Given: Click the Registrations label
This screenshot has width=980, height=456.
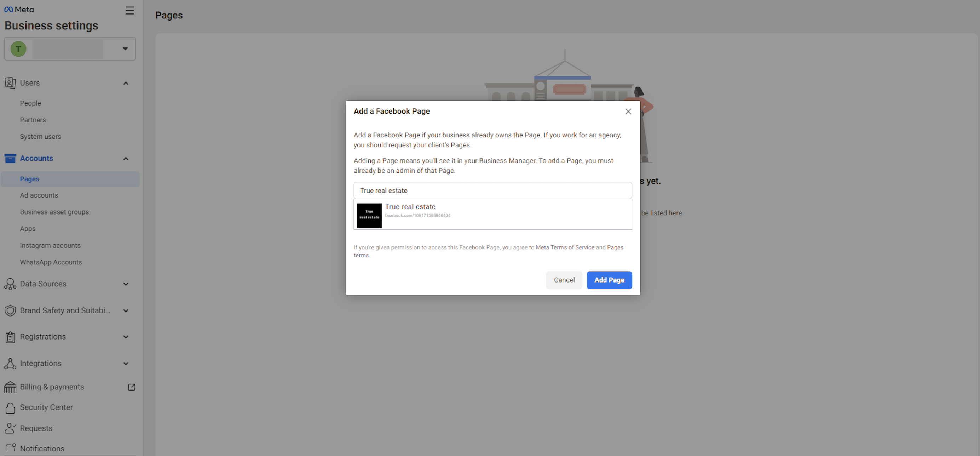Looking at the screenshot, I should point(43,337).
